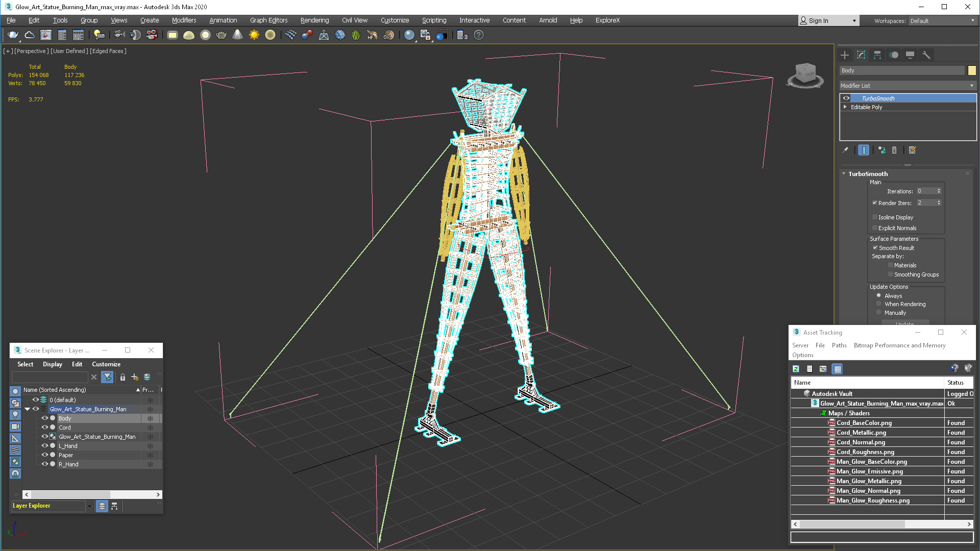980x551 pixels.
Task: Select the Manually update option
Action: click(879, 313)
